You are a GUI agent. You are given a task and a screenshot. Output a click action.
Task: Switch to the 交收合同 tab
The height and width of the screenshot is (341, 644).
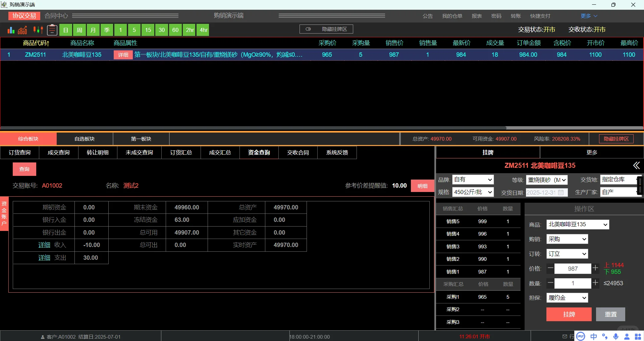(x=298, y=152)
